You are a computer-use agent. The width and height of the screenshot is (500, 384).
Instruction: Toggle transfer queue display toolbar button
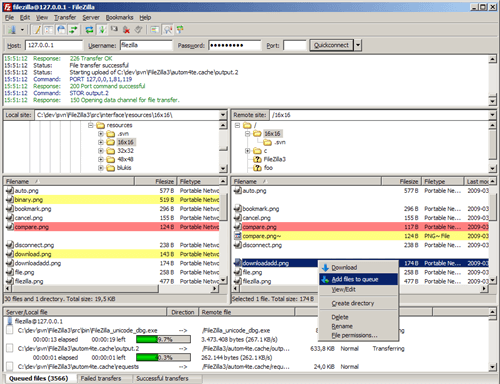pyautogui.click(x=73, y=30)
